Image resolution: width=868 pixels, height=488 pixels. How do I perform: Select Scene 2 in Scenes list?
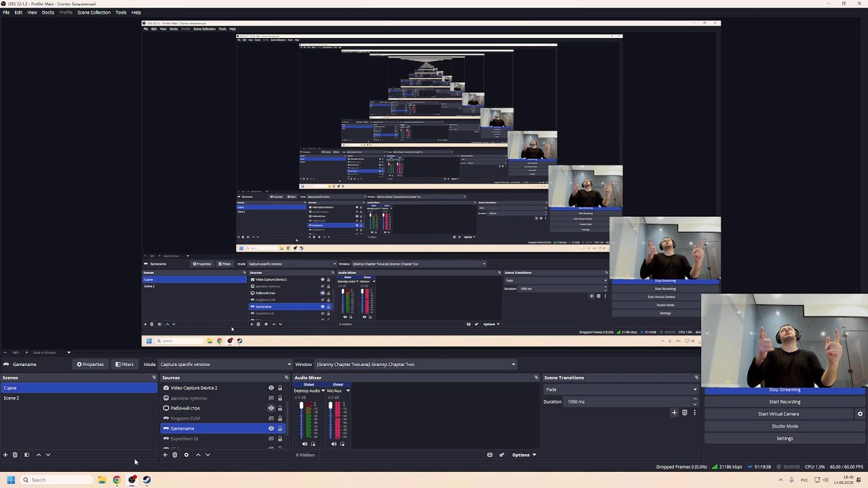(79, 398)
